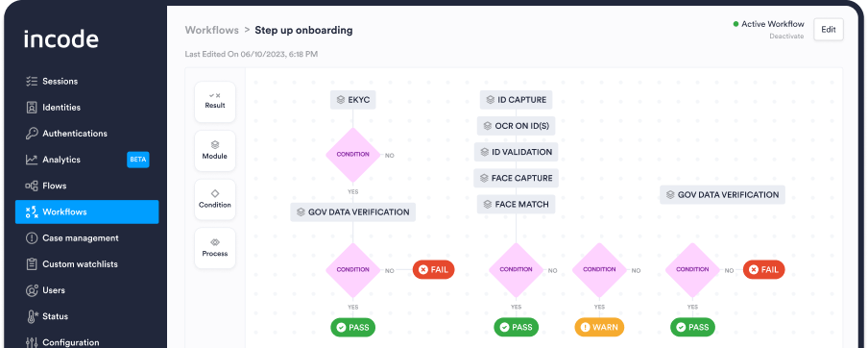Select the Condition tool in palette

[215, 200]
